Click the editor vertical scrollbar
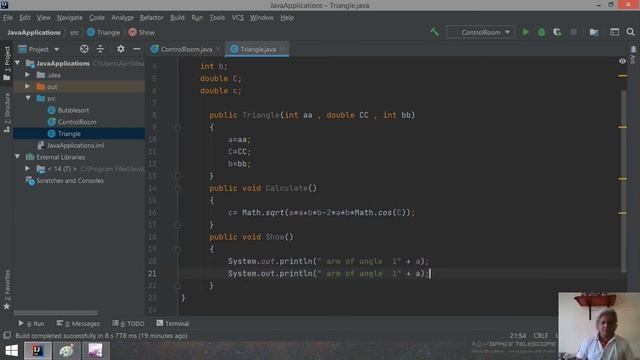 624,181
